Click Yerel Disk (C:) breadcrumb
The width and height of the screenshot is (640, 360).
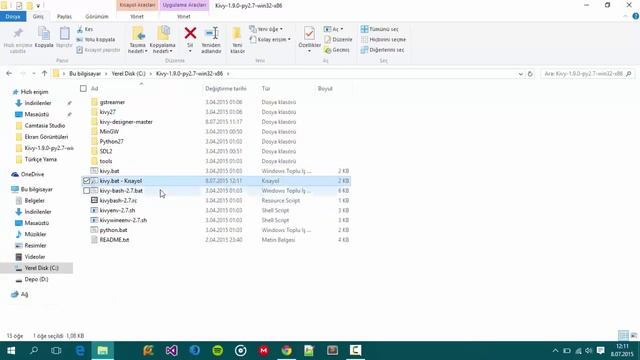129,74
